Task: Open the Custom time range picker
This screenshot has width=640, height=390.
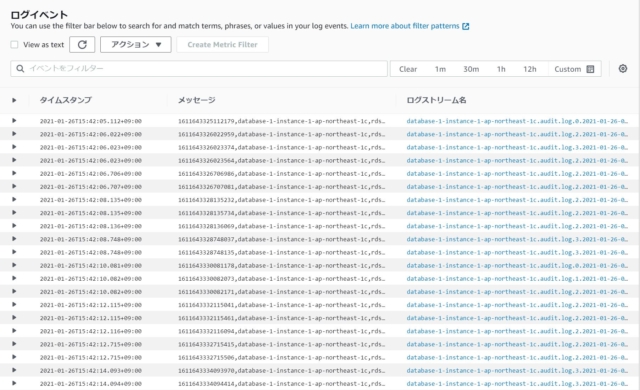Action: 574,69
